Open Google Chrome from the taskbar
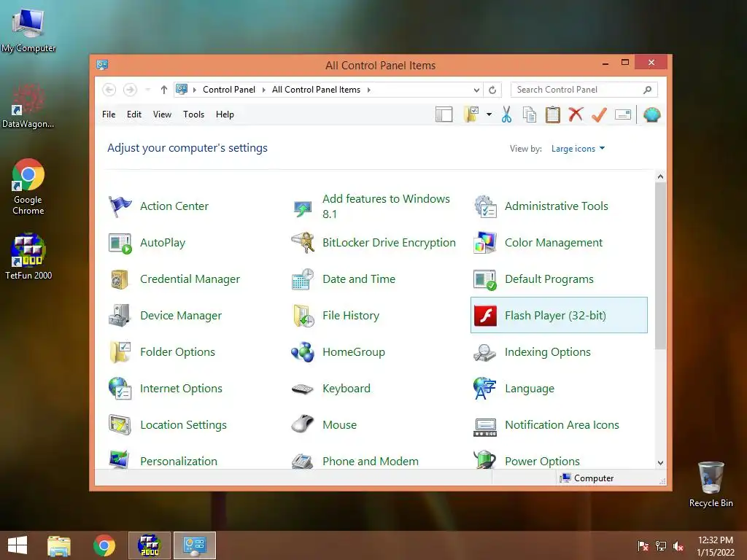The image size is (747, 560). pos(104,545)
